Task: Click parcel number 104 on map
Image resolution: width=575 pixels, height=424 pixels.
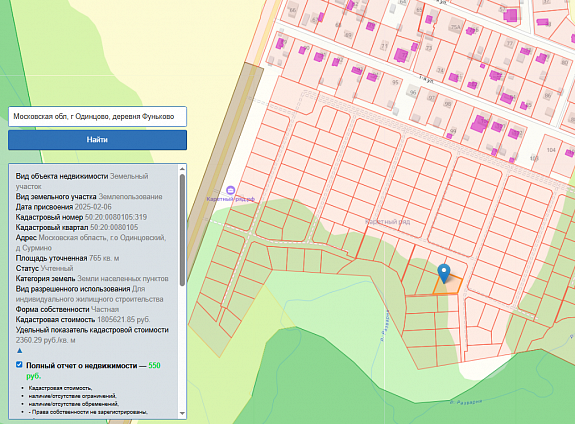Action: tap(551, 150)
